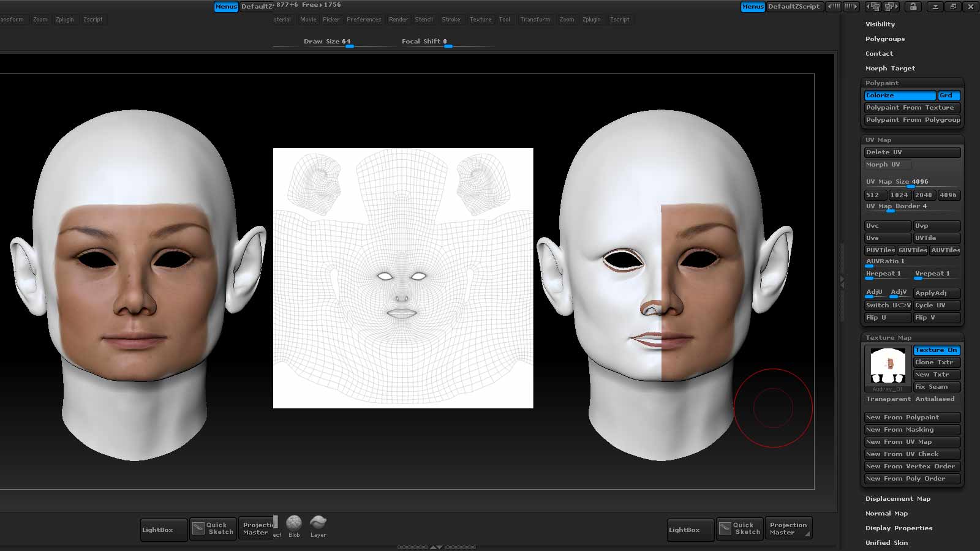This screenshot has height=551, width=980.
Task: Expand the Morph Target section
Action: pyautogui.click(x=889, y=68)
